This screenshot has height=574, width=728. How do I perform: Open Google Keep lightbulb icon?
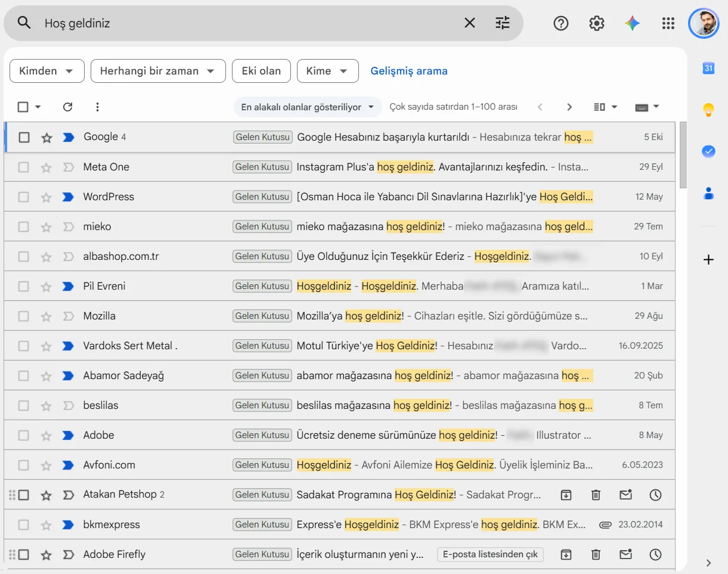(708, 110)
